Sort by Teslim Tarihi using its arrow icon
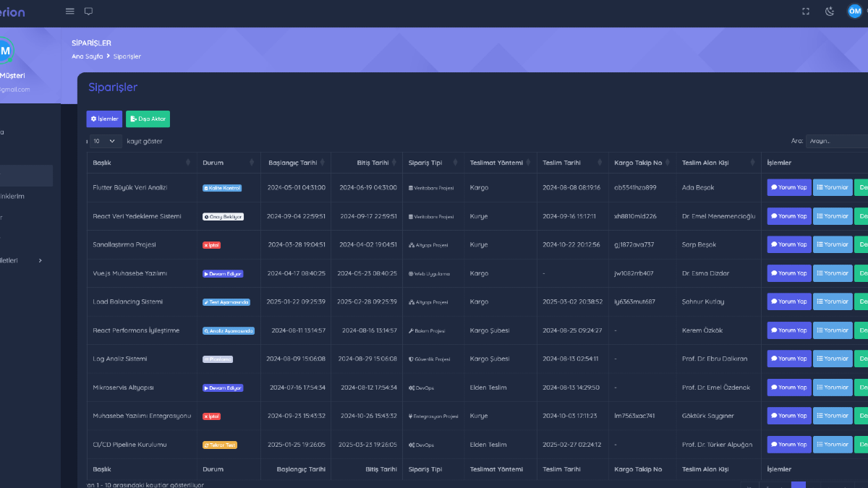Image resolution: width=868 pixels, height=488 pixels. point(599,163)
